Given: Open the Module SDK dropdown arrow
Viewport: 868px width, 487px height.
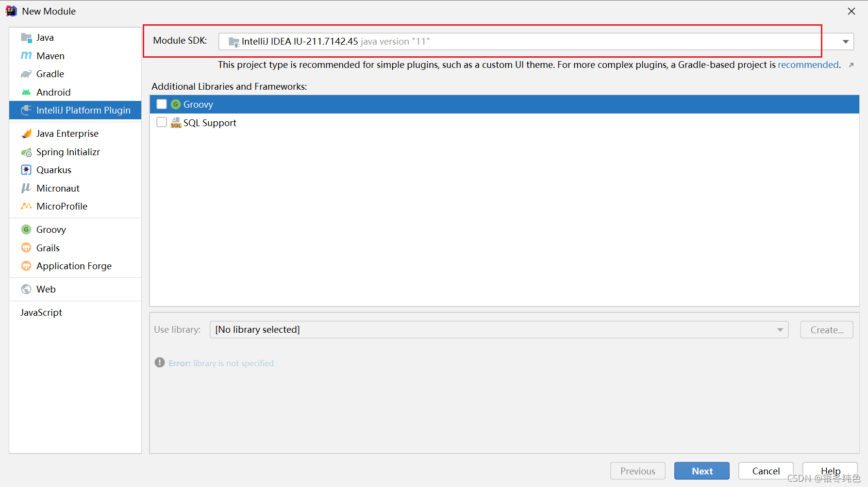Looking at the screenshot, I should click(x=845, y=42).
